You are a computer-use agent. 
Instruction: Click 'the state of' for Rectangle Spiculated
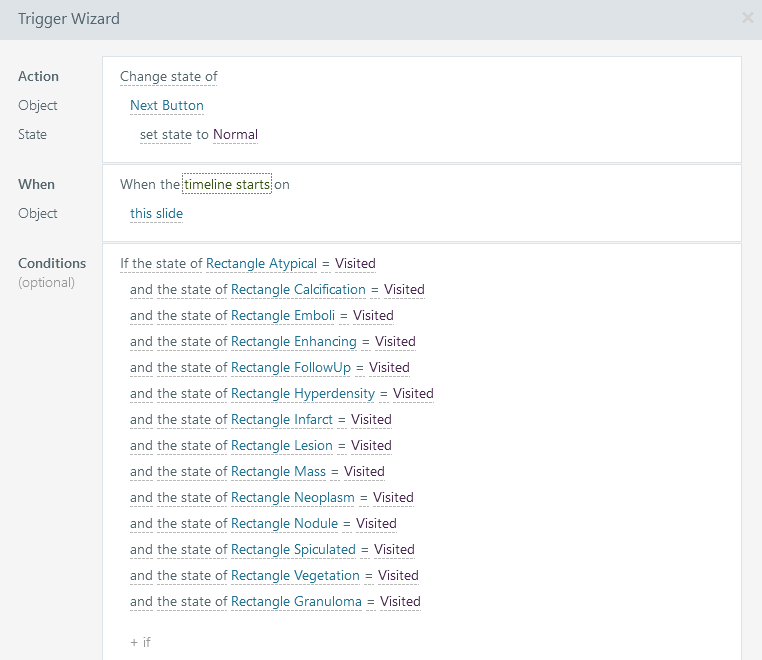tap(192, 550)
